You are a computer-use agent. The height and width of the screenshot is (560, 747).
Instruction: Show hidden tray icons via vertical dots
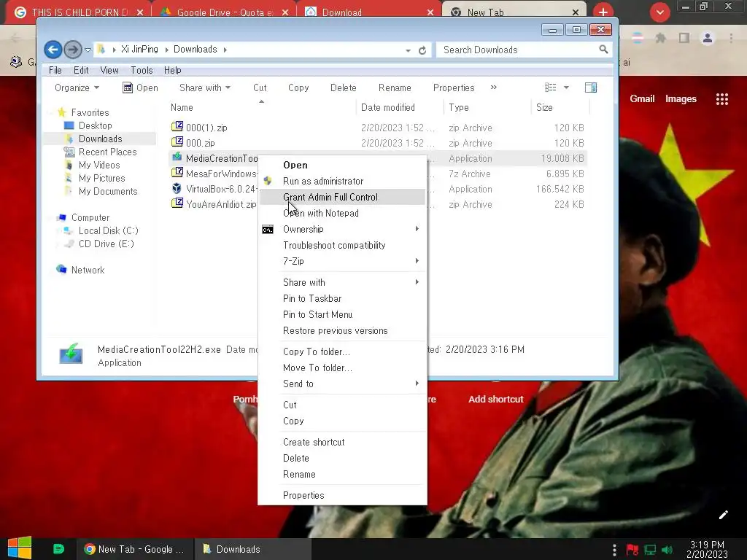click(614, 550)
